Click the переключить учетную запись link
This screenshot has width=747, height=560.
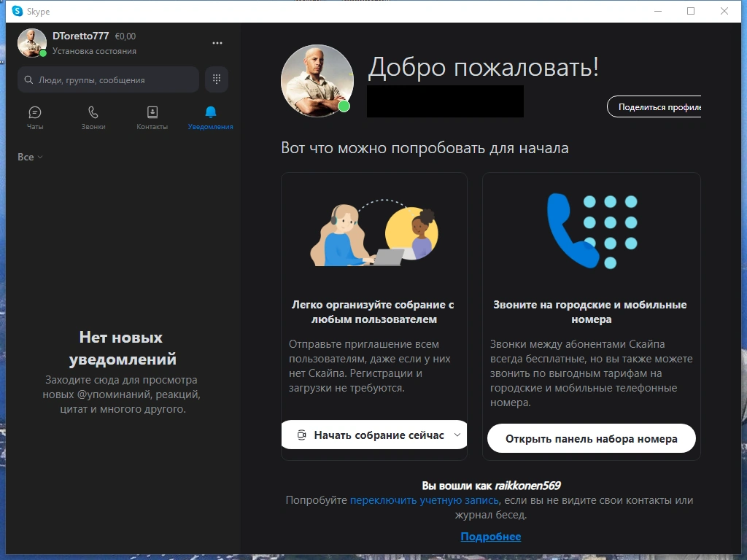(x=424, y=500)
